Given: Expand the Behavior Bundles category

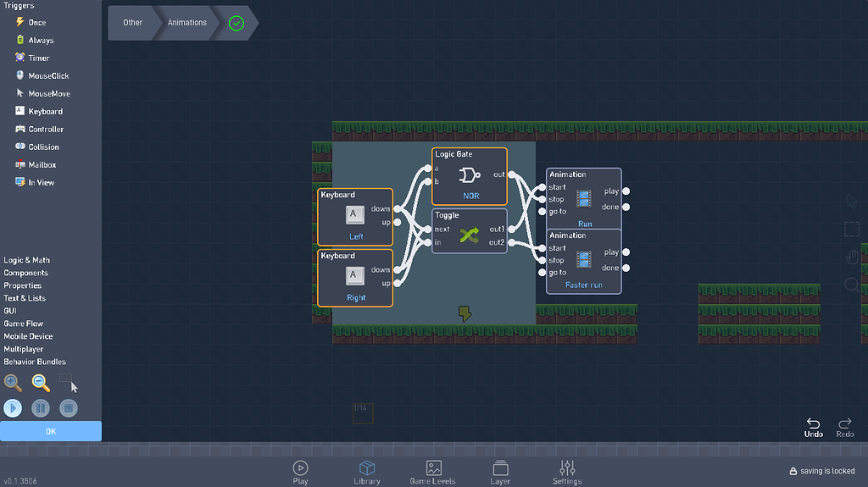Looking at the screenshot, I should [x=34, y=362].
